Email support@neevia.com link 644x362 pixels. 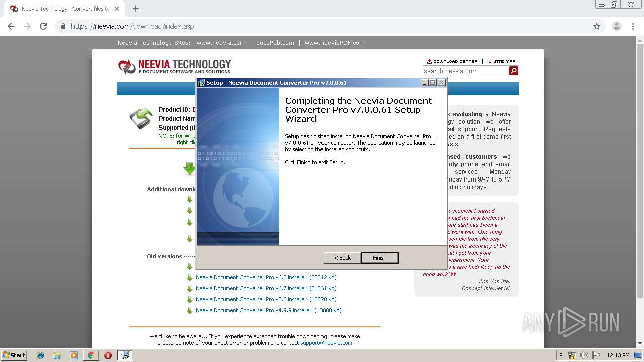pos(326,343)
